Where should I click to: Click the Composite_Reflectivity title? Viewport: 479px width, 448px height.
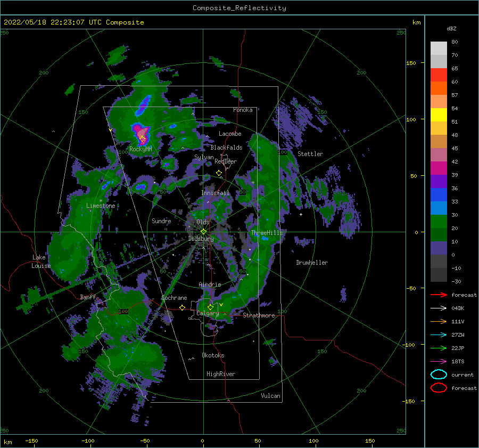click(240, 8)
